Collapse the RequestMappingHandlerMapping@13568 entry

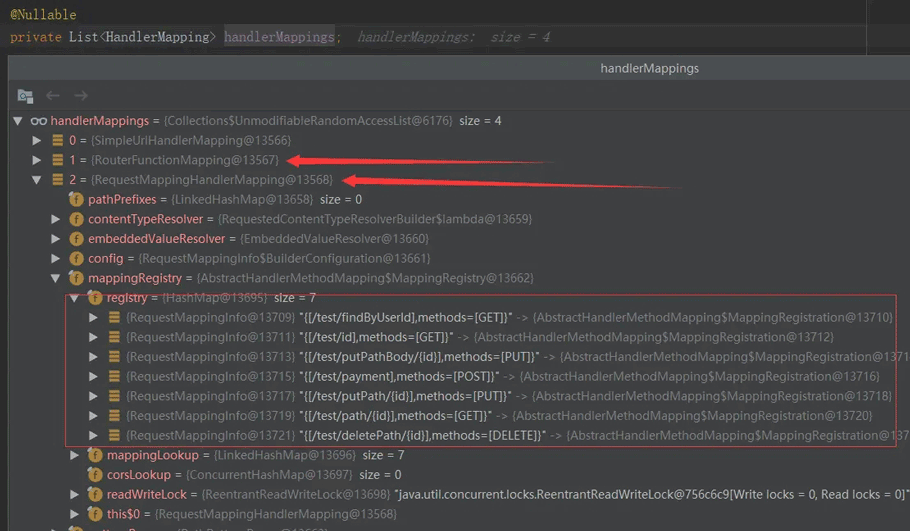point(37,180)
